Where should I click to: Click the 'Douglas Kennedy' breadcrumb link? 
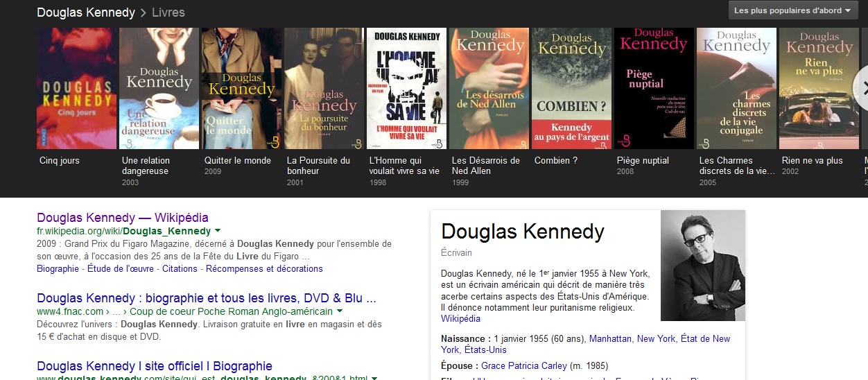coord(85,12)
